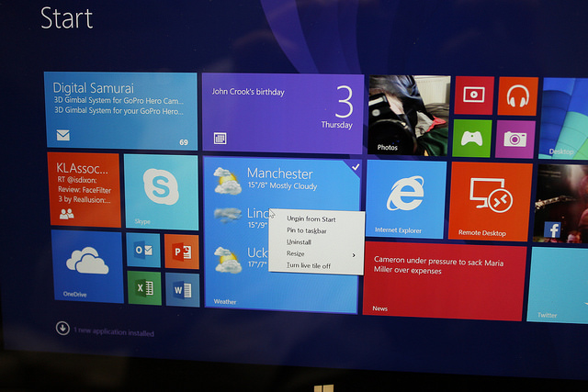
Task: Expand the Resize submenu arrow
Action: (354, 255)
